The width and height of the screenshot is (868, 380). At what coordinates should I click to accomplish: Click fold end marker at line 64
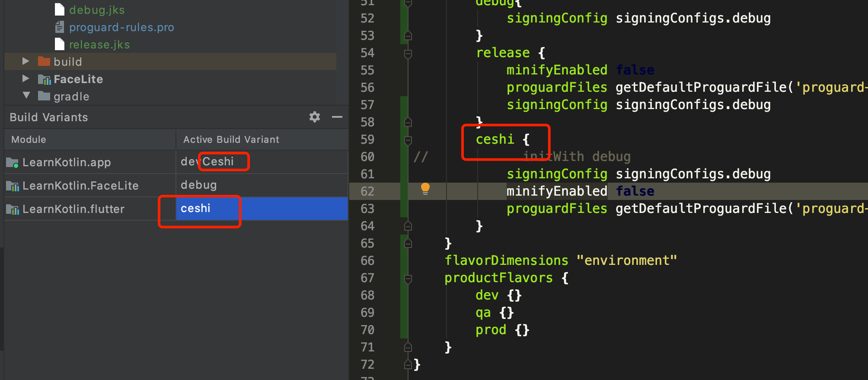[408, 226]
